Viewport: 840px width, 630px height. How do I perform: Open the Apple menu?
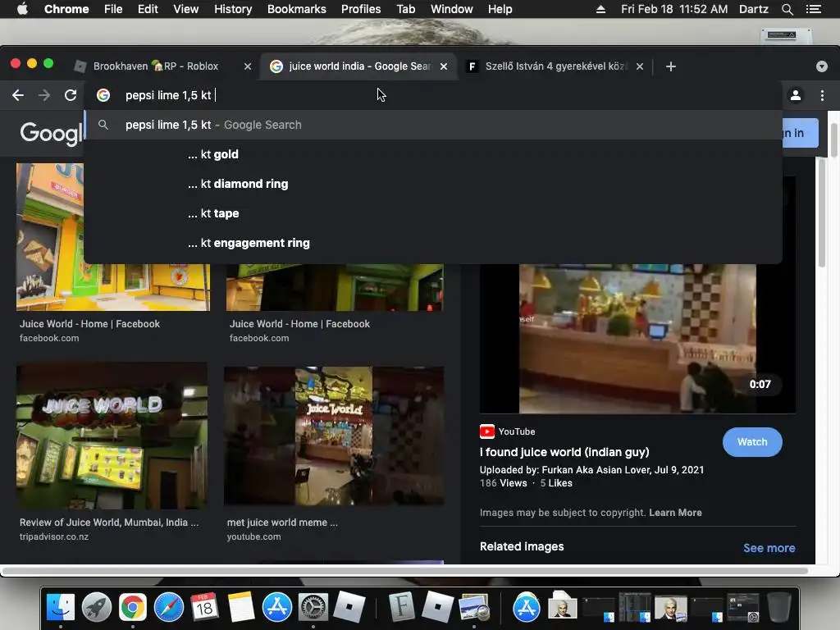click(22, 9)
